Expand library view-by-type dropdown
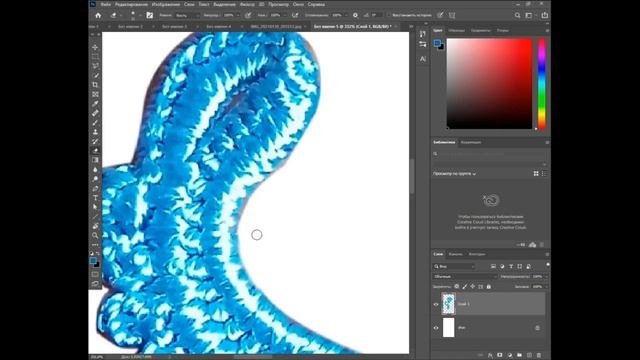This screenshot has width=640, height=360. click(x=454, y=173)
